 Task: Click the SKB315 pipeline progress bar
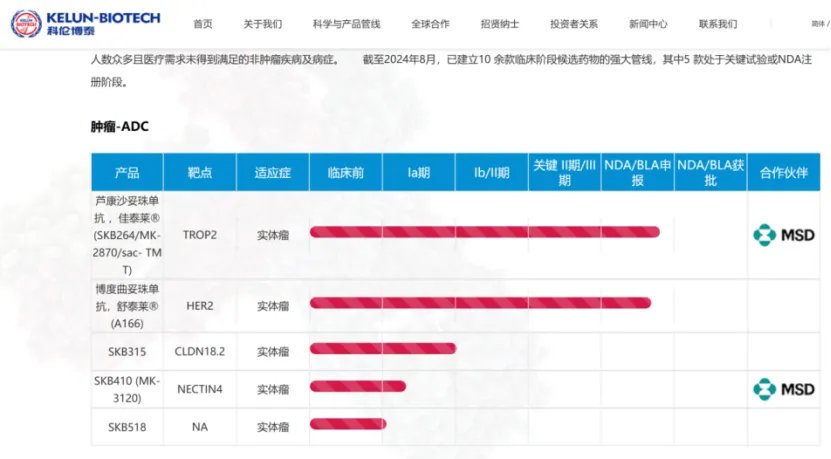(x=383, y=349)
